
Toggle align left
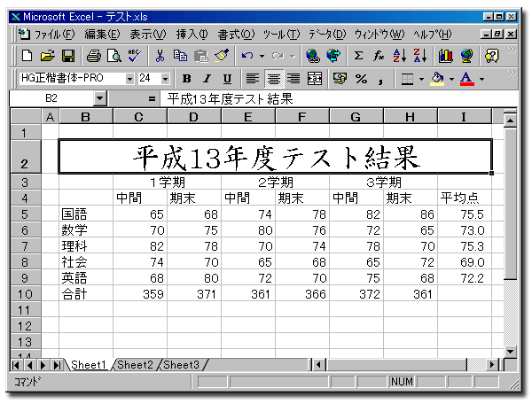click(252, 79)
